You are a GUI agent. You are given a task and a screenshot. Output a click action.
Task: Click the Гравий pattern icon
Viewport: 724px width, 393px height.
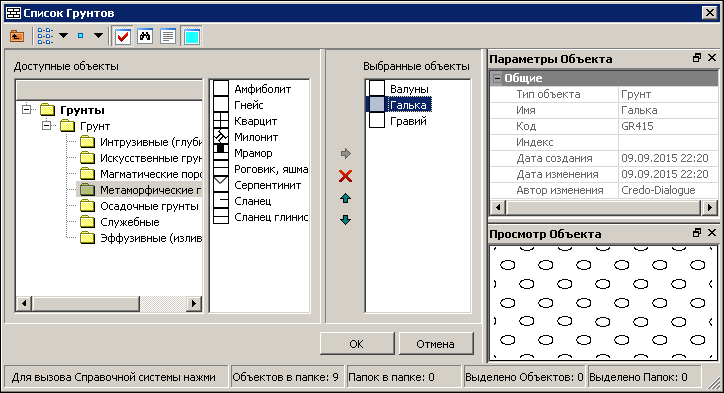coord(376,120)
